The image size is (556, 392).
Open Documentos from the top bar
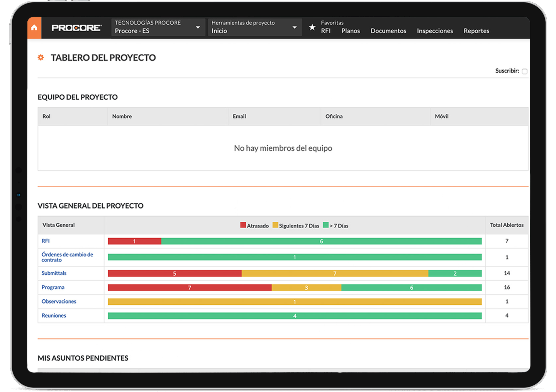tap(388, 31)
